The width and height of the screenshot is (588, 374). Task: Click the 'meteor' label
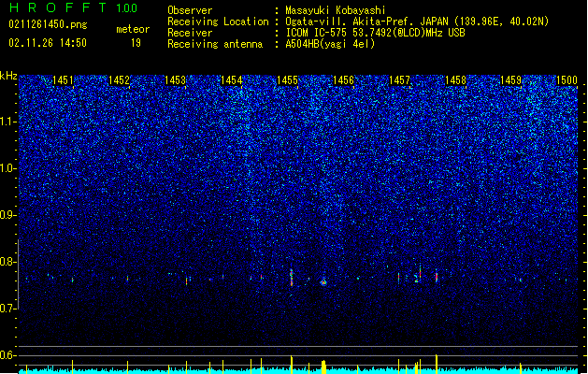(x=133, y=29)
